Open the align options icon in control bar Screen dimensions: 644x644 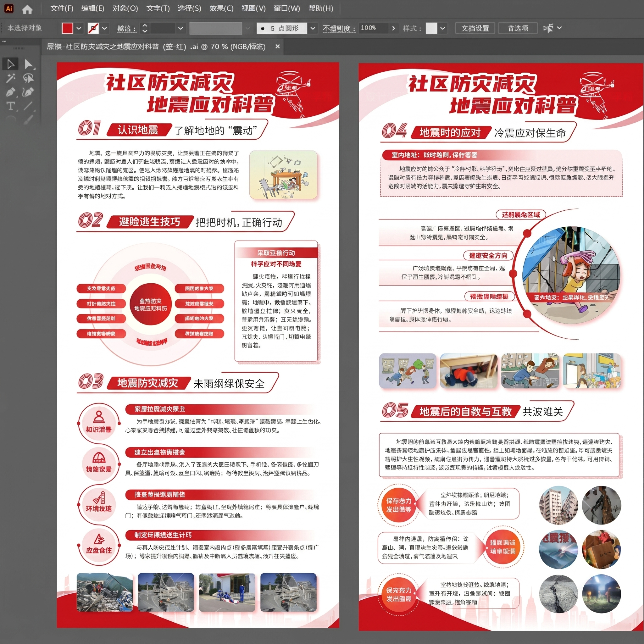548,28
